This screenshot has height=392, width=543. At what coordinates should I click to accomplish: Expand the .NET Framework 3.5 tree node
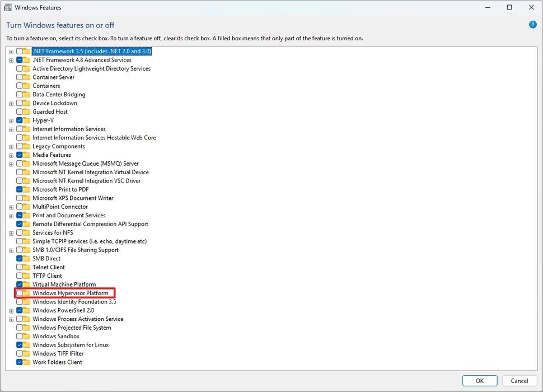tap(11, 51)
